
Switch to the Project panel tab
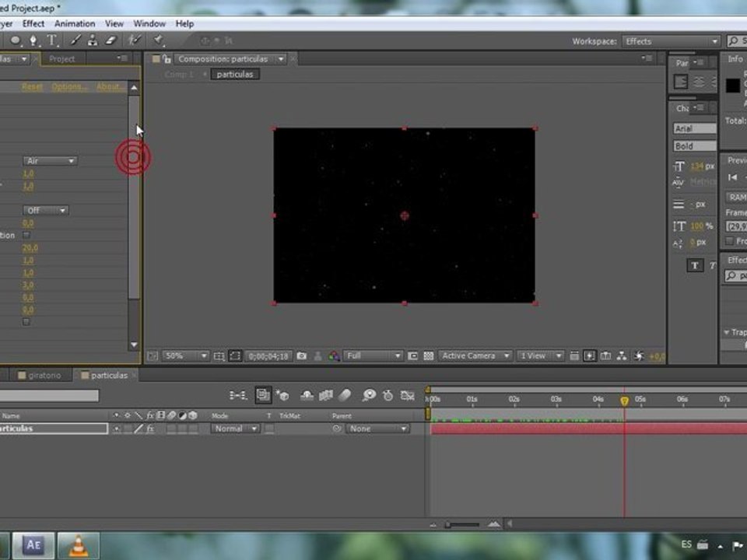pyautogui.click(x=62, y=59)
